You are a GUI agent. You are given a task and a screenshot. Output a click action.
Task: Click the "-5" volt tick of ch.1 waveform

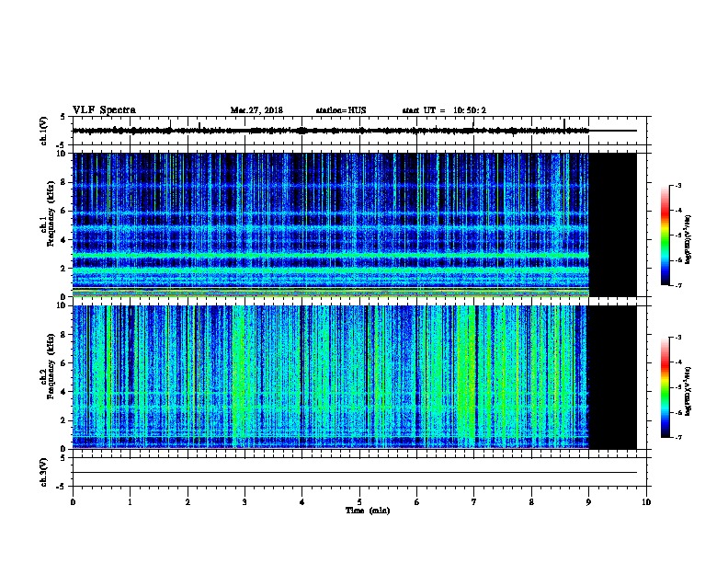coord(62,145)
